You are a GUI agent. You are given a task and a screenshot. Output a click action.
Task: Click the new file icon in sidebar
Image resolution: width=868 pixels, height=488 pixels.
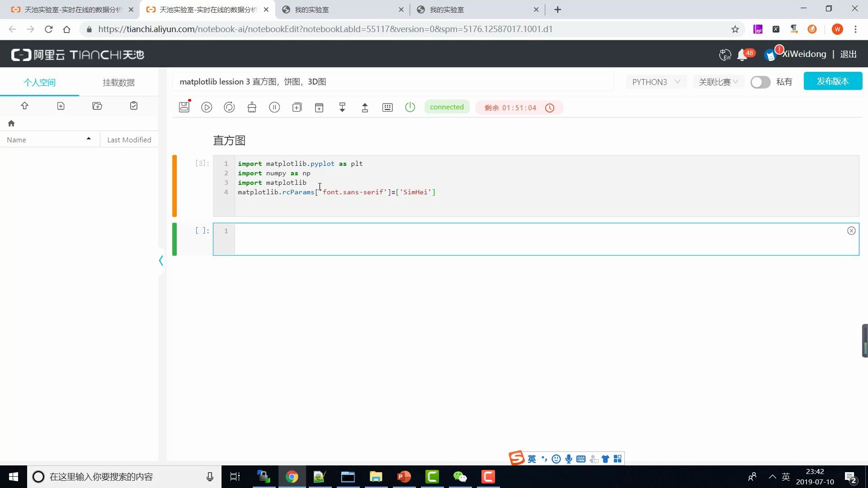click(x=61, y=106)
